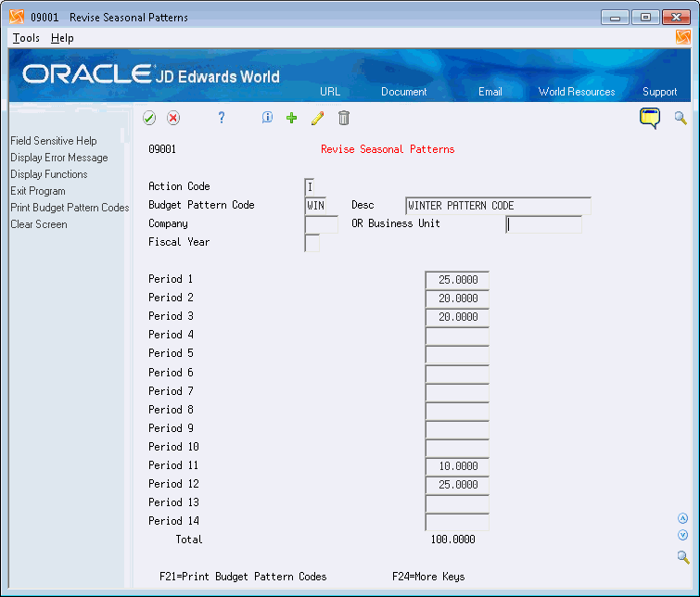Select Field Sensitive Help in sidebar

(x=54, y=141)
